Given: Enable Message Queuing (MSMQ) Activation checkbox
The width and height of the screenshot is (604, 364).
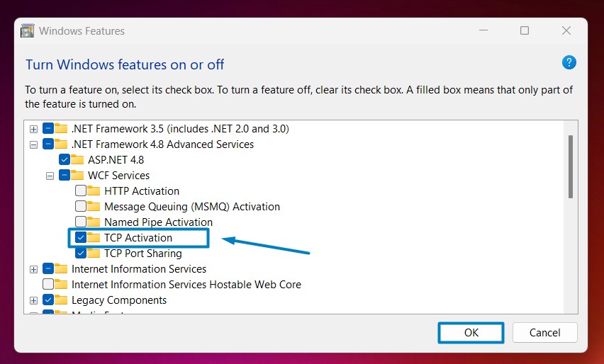Looking at the screenshot, I should [81, 206].
